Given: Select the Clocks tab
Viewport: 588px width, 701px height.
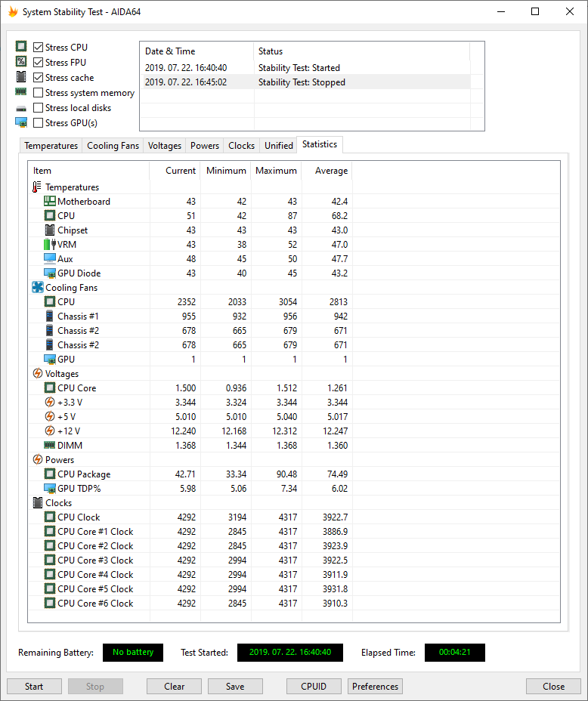Looking at the screenshot, I should 241,146.
